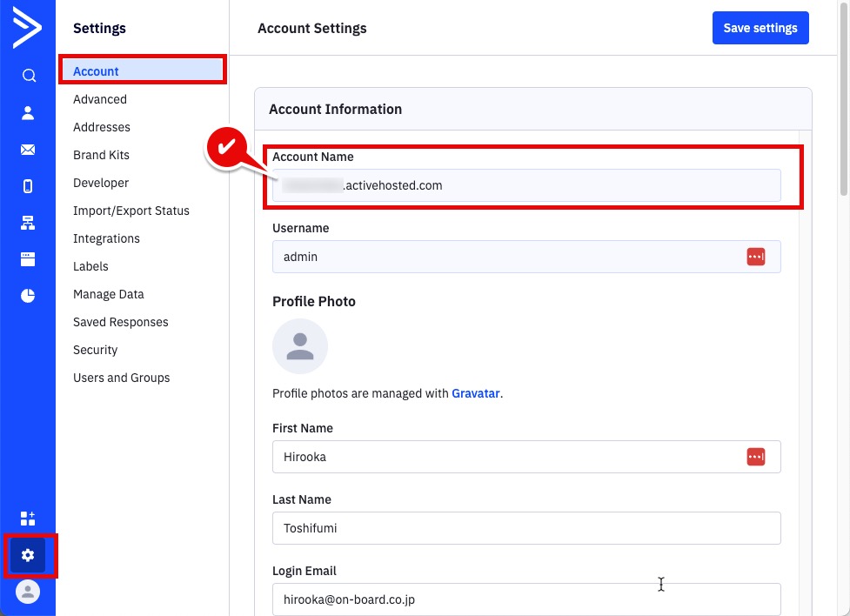The image size is (850, 616).
Task: Follow the Gravatar link
Action: click(475, 393)
